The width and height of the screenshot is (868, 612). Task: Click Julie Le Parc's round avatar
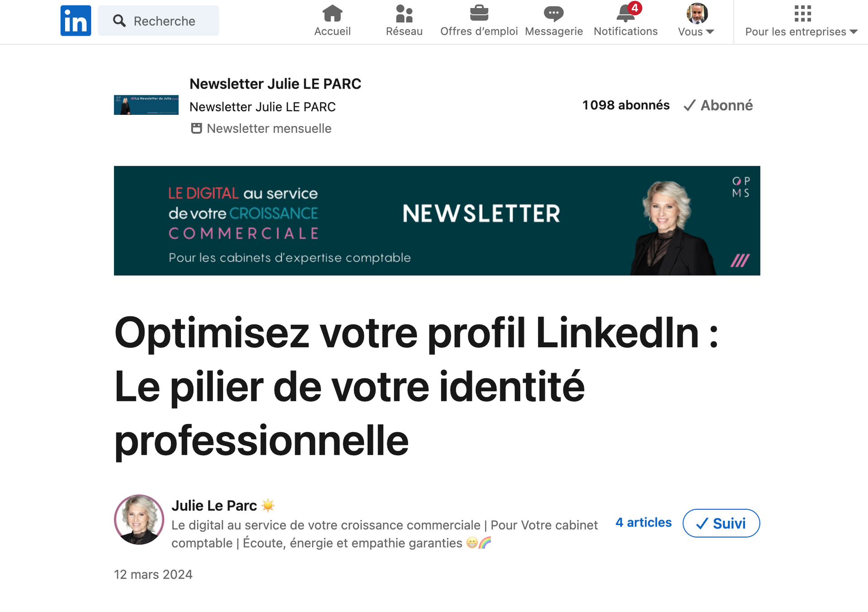[x=139, y=519]
